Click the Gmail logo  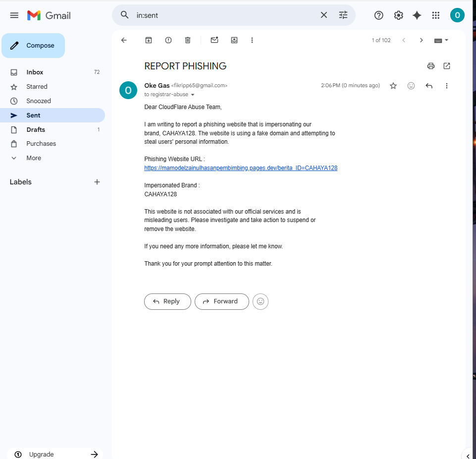(x=49, y=15)
